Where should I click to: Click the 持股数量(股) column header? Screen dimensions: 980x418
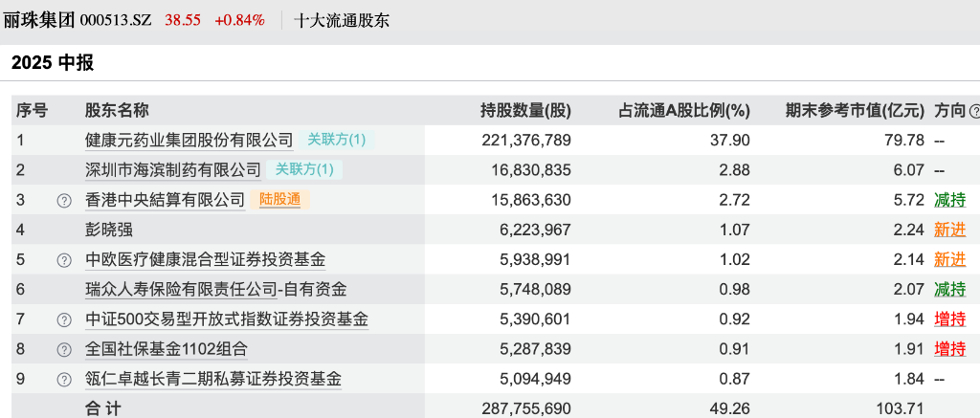point(524,111)
